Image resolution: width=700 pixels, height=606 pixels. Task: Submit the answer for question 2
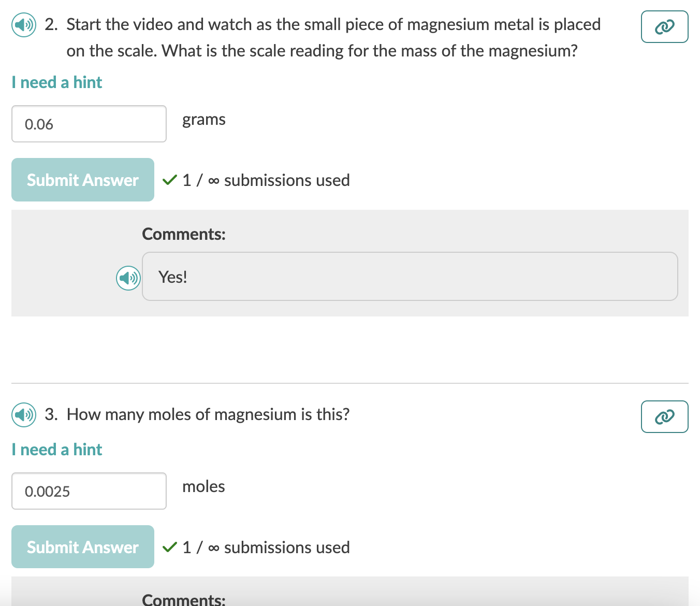coord(82,180)
